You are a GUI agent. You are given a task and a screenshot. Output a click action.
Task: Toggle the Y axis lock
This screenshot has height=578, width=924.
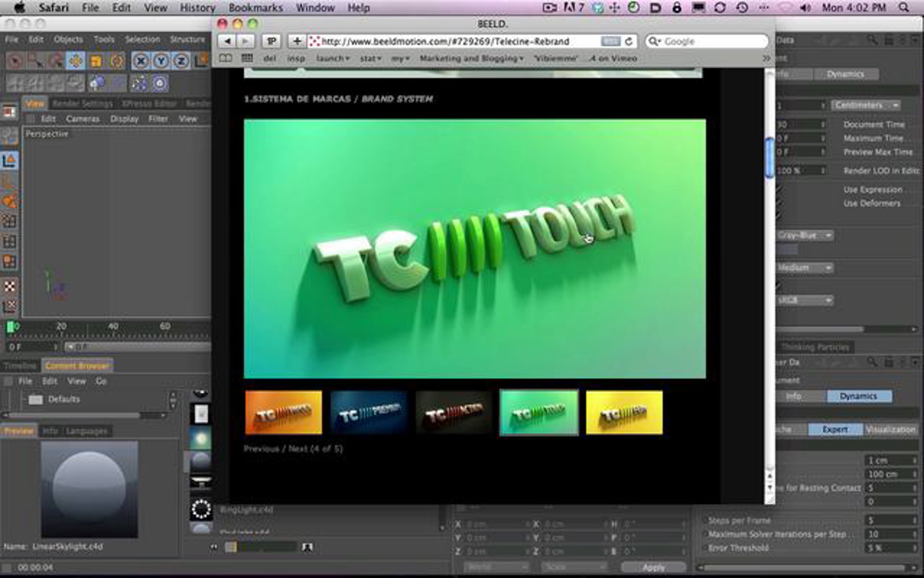[161, 61]
